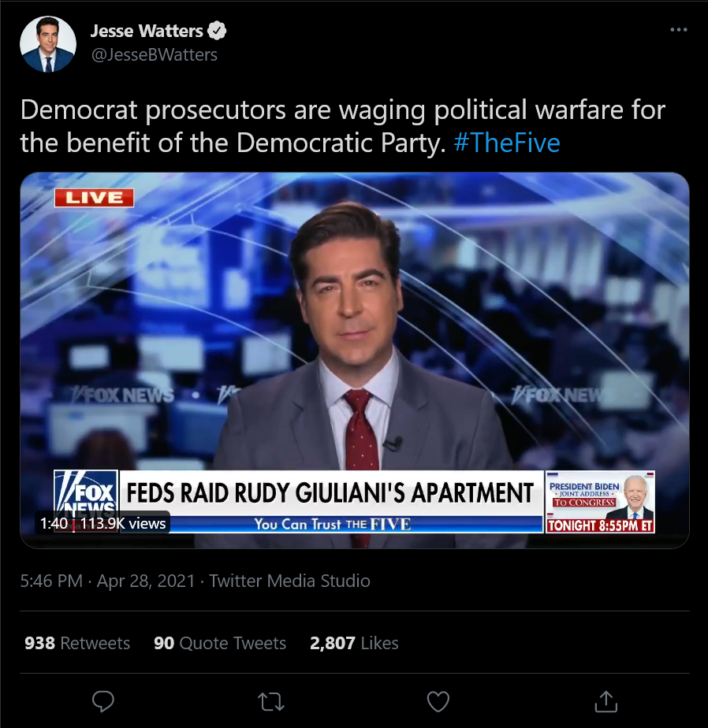Click the Jesse Watters display name
708x728 pixels.
[147, 31]
